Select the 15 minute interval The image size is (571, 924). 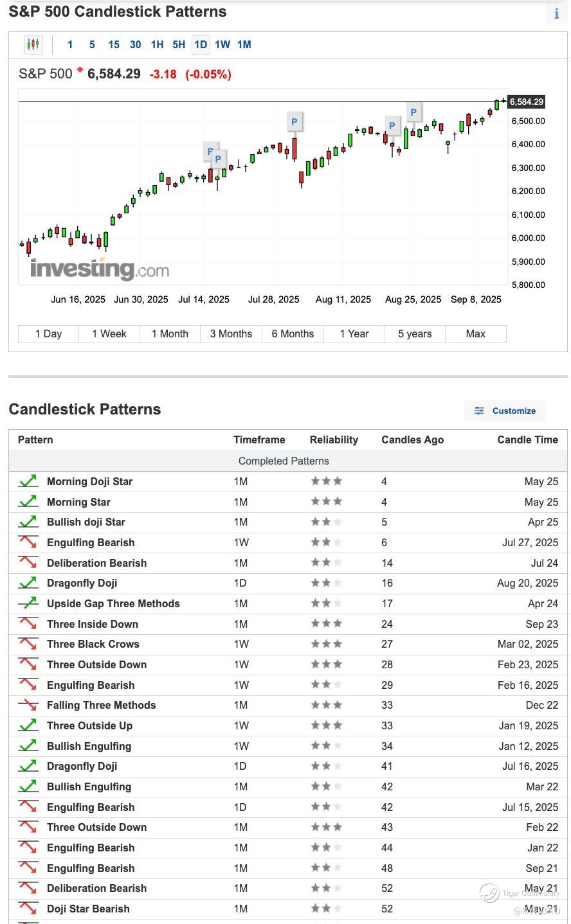[114, 44]
